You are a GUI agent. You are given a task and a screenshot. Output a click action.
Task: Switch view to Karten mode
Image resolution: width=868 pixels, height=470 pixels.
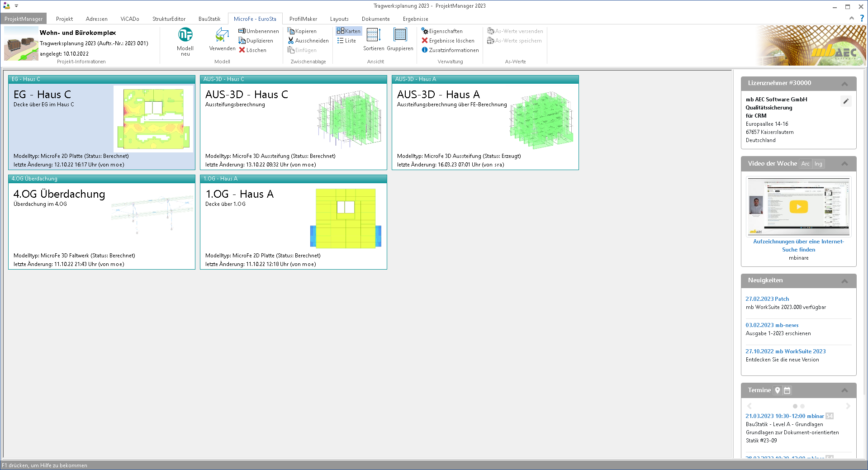click(348, 31)
